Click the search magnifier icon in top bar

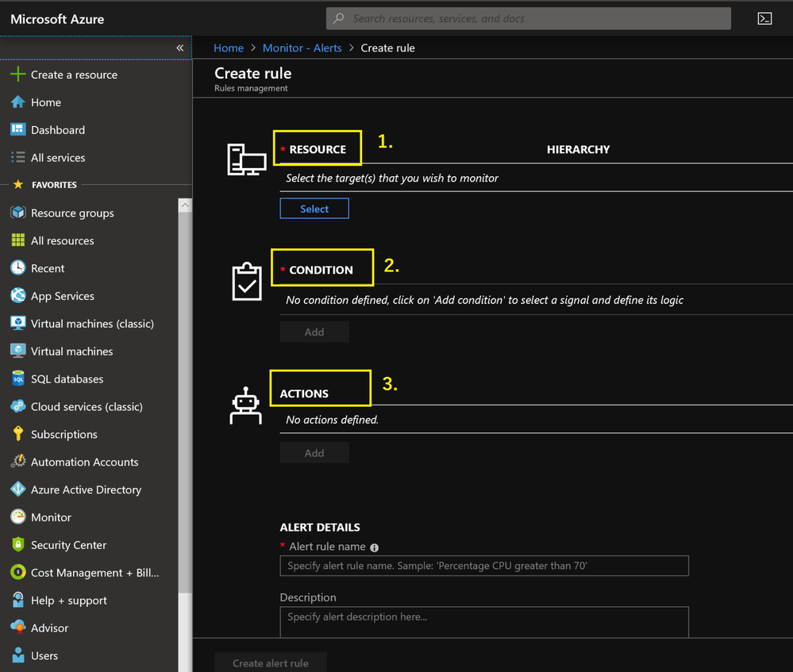(x=338, y=19)
